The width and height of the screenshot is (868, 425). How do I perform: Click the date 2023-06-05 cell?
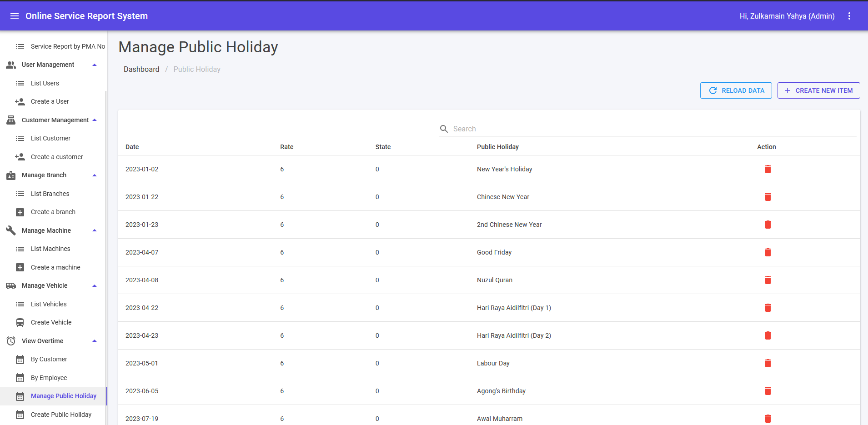click(x=142, y=391)
